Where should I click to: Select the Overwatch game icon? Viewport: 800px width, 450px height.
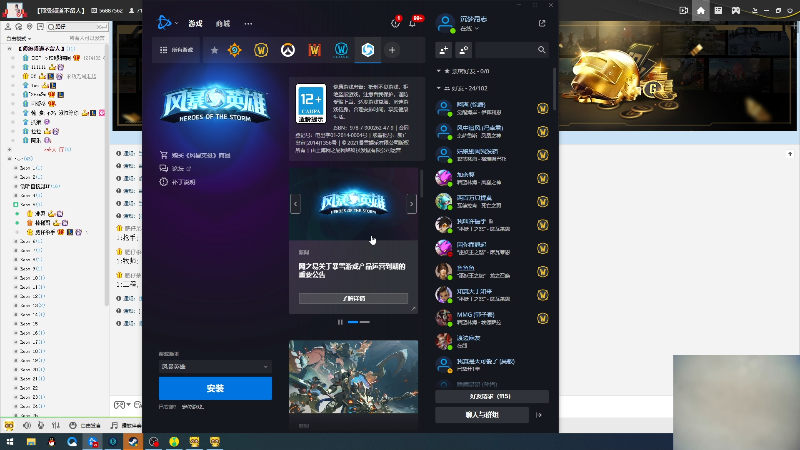click(288, 50)
